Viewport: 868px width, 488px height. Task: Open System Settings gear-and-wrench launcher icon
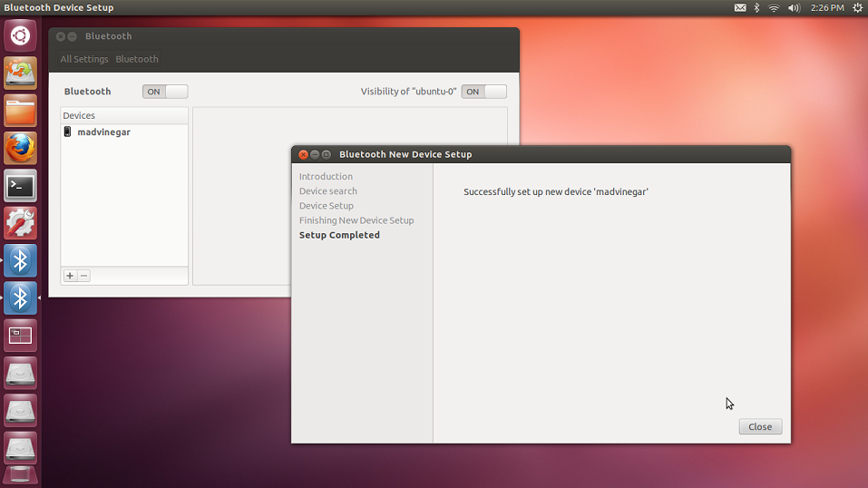pos(20,223)
